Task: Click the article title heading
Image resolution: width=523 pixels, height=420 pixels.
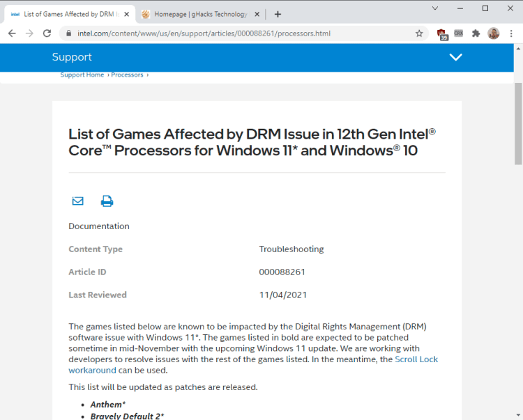Action: click(252, 142)
